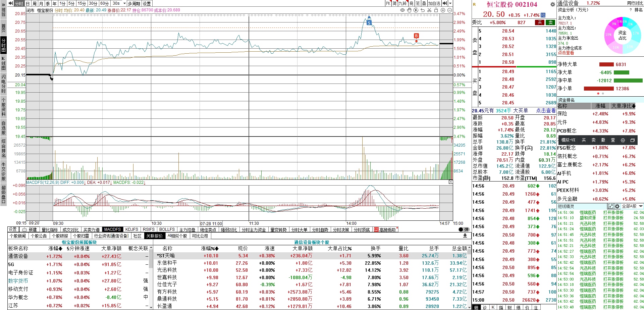644x310 pixels.
Task: Click 卖 sell in simulator bar
Action: 594,140
